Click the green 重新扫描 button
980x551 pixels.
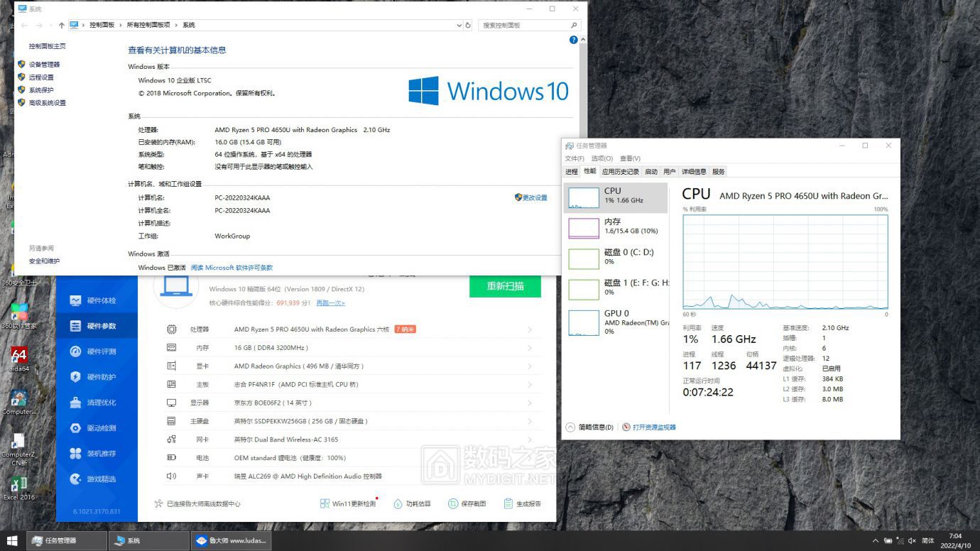pos(505,286)
